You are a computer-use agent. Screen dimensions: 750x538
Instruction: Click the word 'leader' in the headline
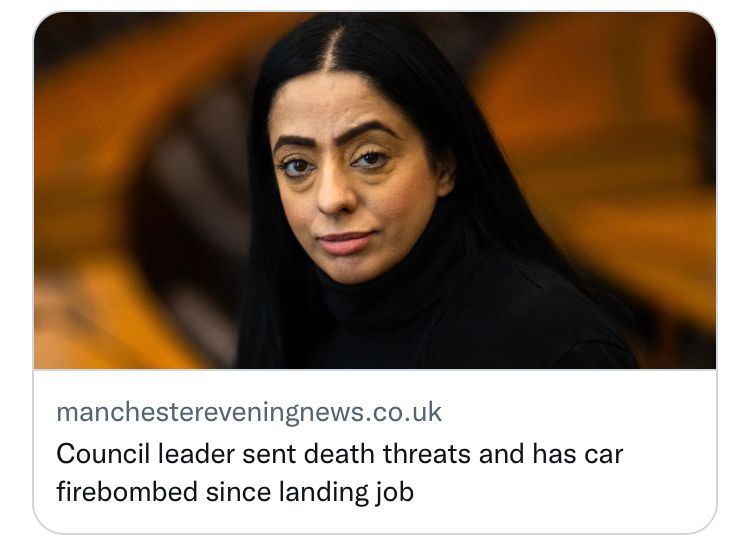click(x=196, y=453)
